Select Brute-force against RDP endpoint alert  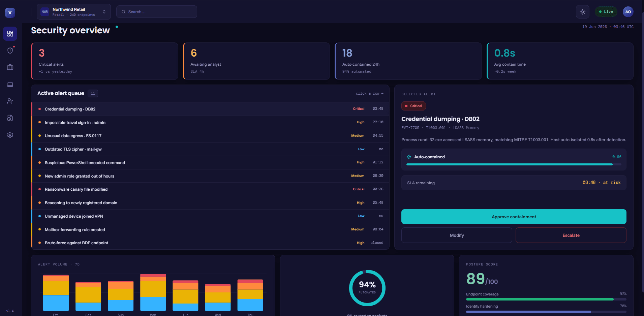tap(210, 243)
